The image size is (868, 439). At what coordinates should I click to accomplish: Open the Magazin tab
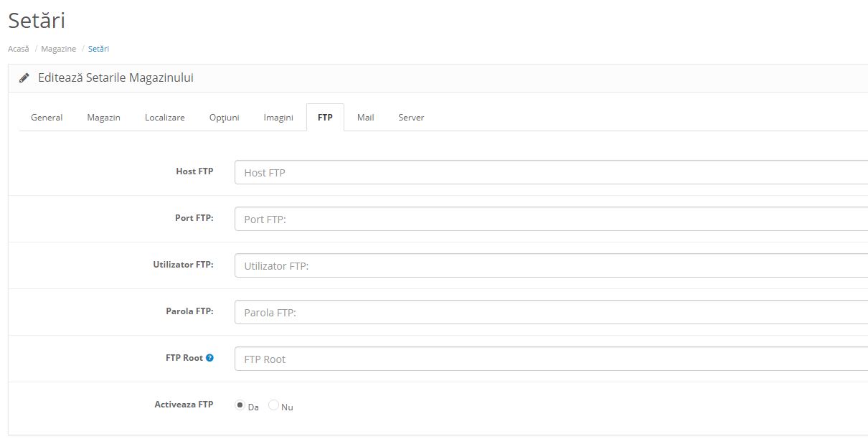[x=103, y=117]
